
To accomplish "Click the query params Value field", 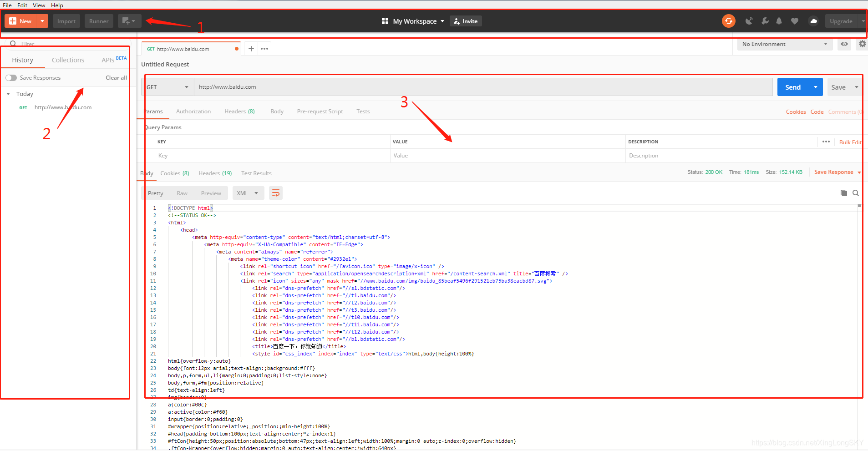I will 508,156.
